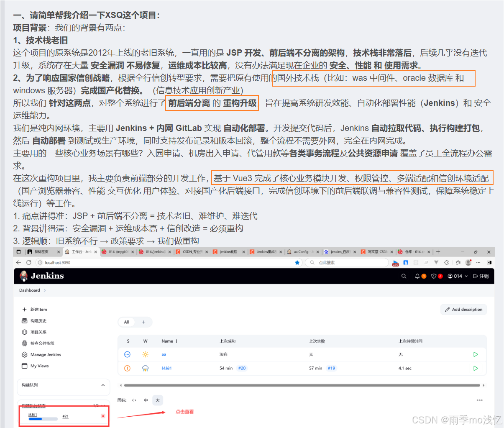Screen dimensions: 504x428
Task: Open job 林桉1 in jobs table
Action: (x=166, y=368)
